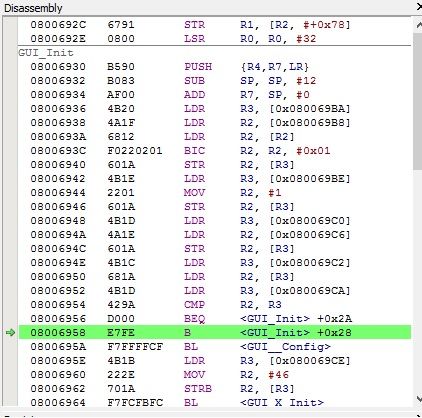Click opcode 681A at 08006950
The image size is (422, 418).
click(121, 277)
